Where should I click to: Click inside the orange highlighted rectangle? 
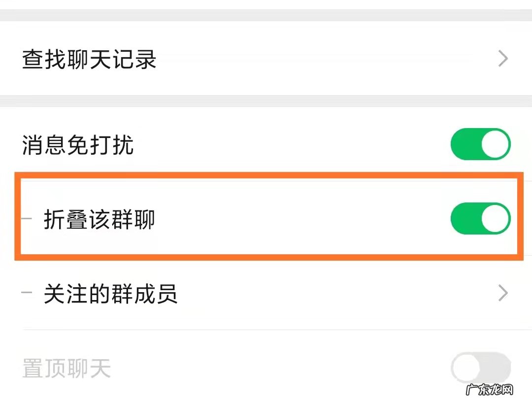266,217
